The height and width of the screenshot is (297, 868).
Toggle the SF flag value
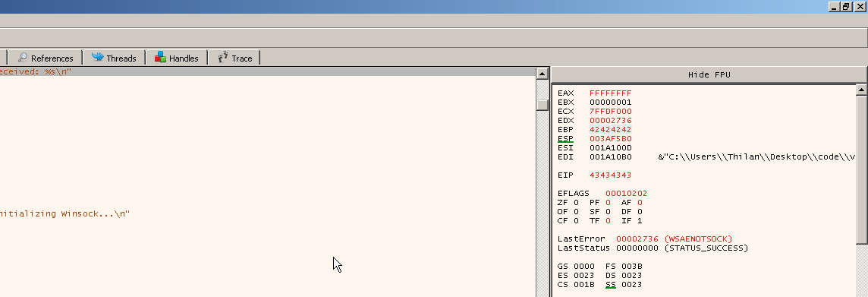point(608,212)
